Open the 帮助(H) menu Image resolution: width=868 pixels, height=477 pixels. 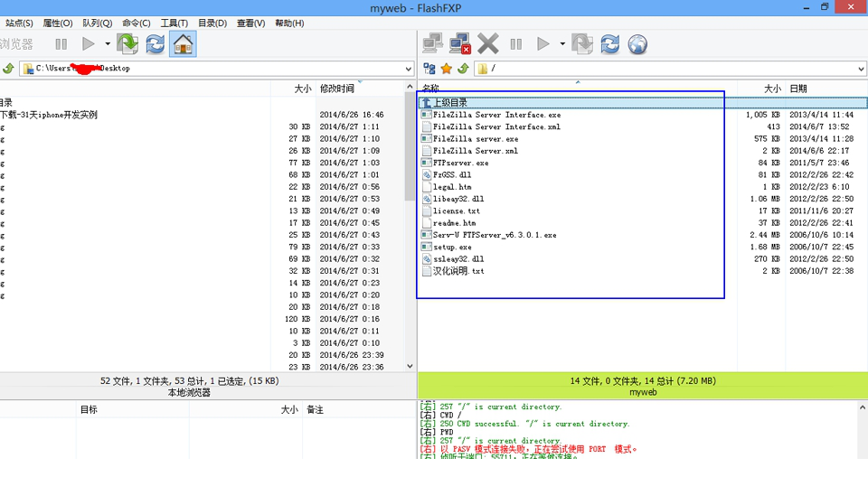click(289, 23)
